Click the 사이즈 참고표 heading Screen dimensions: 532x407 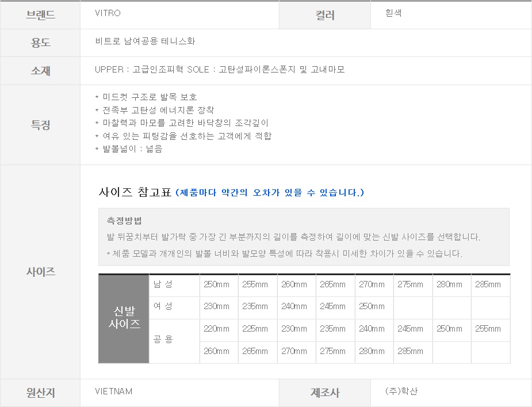coord(135,192)
